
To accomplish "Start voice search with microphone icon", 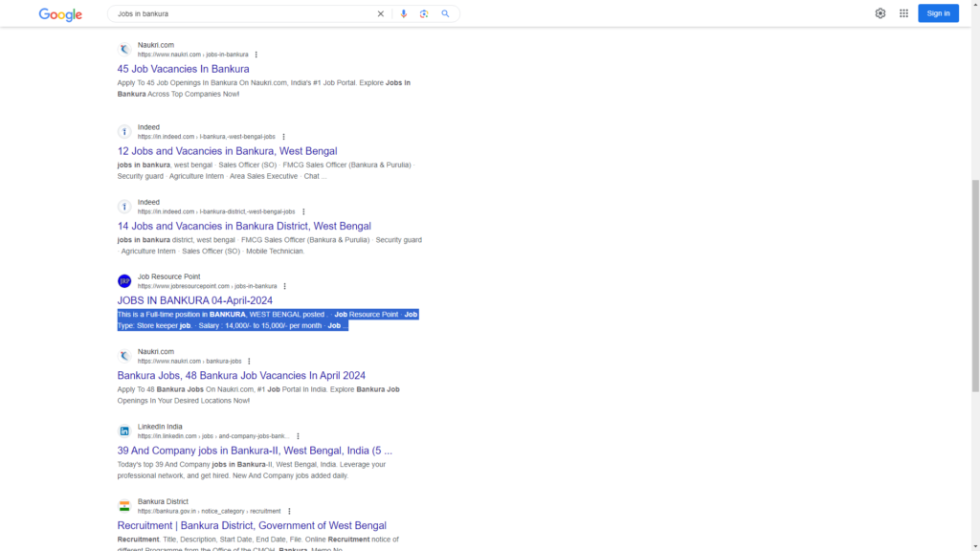I will pos(403,13).
